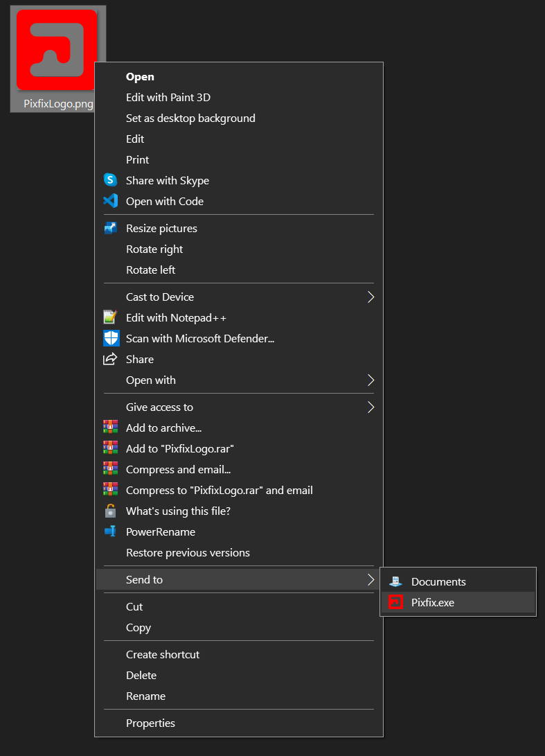Choose Edit with Paint 3D
This screenshot has width=545, height=756.
239,98
